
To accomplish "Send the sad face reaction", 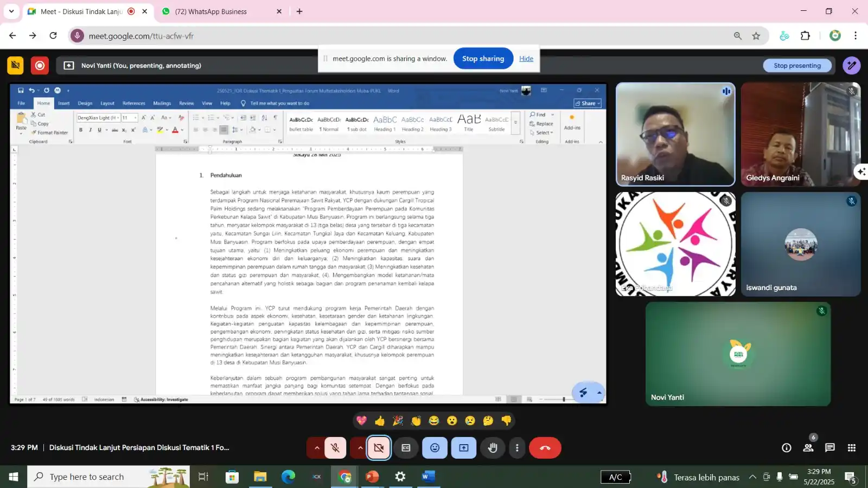I will [x=470, y=420].
